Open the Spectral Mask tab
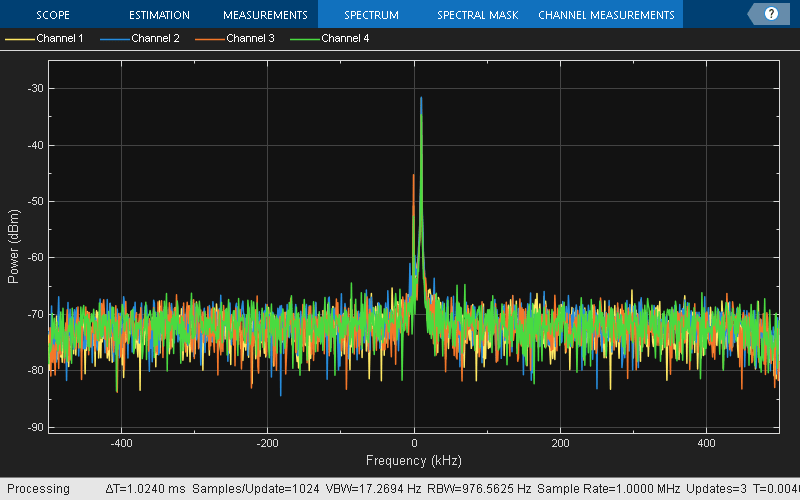The height and width of the screenshot is (500, 800). click(477, 15)
